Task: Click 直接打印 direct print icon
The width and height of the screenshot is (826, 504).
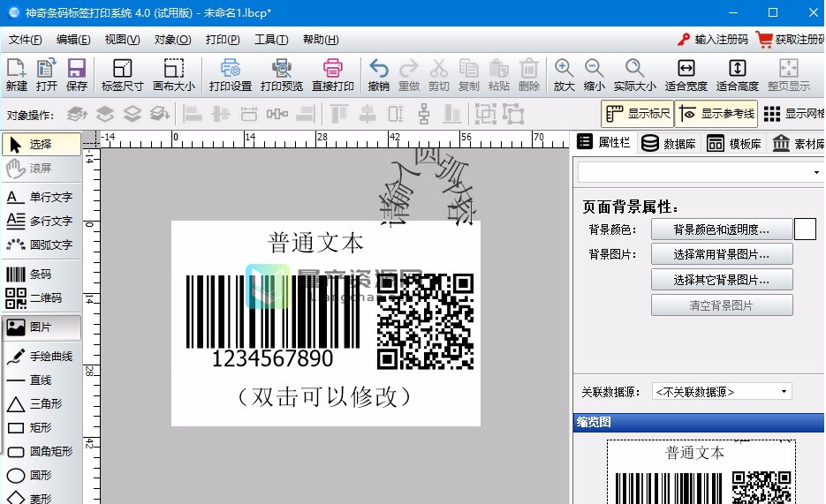Action: [x=332, y=75]
